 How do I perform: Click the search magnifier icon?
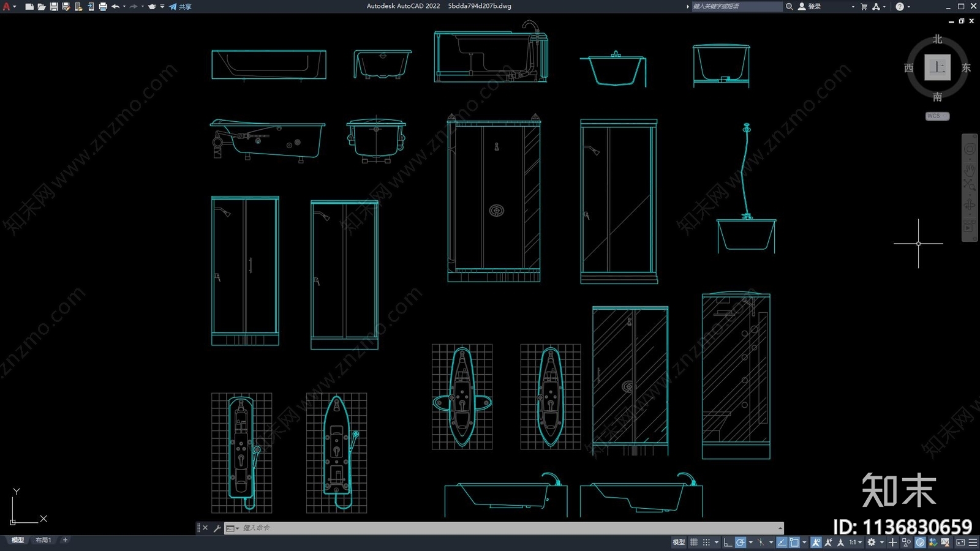point(790,6)
